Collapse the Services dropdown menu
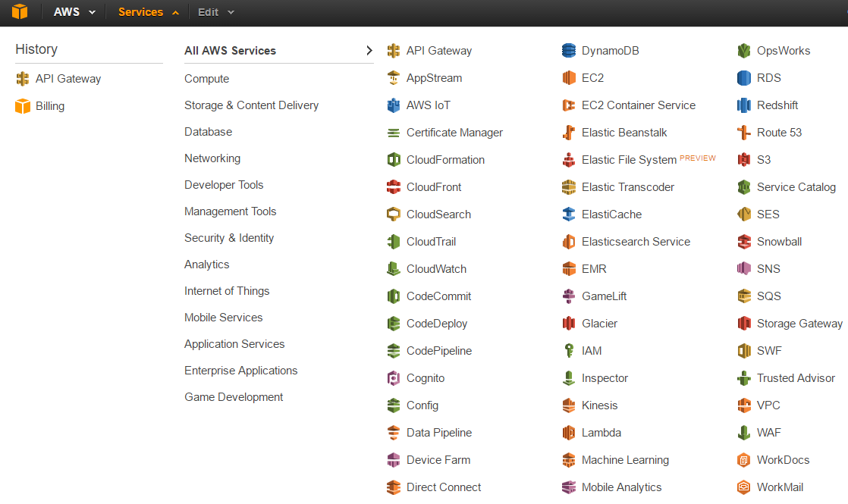The width and height of the screenshot is (848, 504). (x=148, y=12)
